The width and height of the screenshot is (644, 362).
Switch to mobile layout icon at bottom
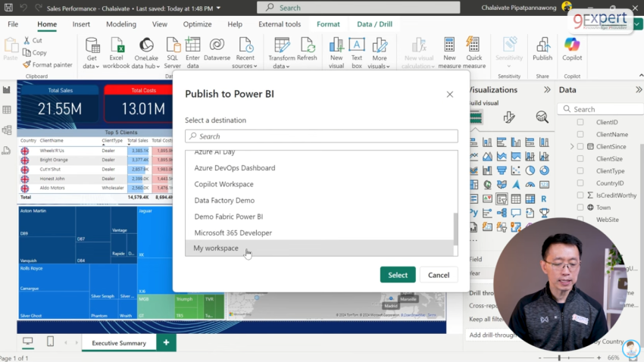(50, 342)
